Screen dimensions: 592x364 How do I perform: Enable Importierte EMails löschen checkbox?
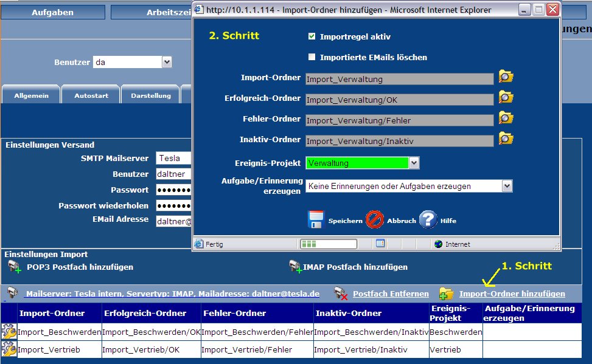(x=312, y=58)
